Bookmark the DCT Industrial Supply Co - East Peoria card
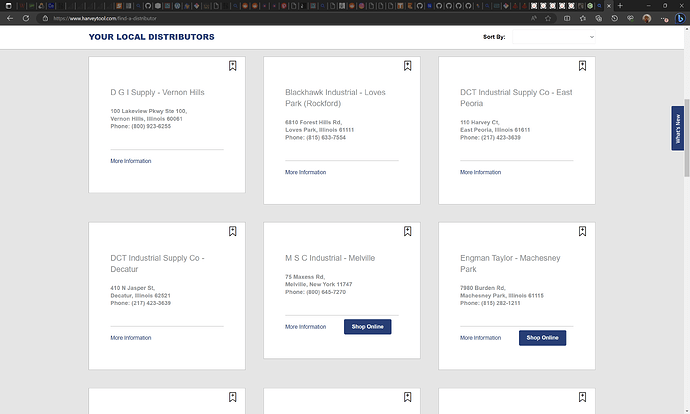The height and width of the screenshot is (414, 690). [582, 66]
